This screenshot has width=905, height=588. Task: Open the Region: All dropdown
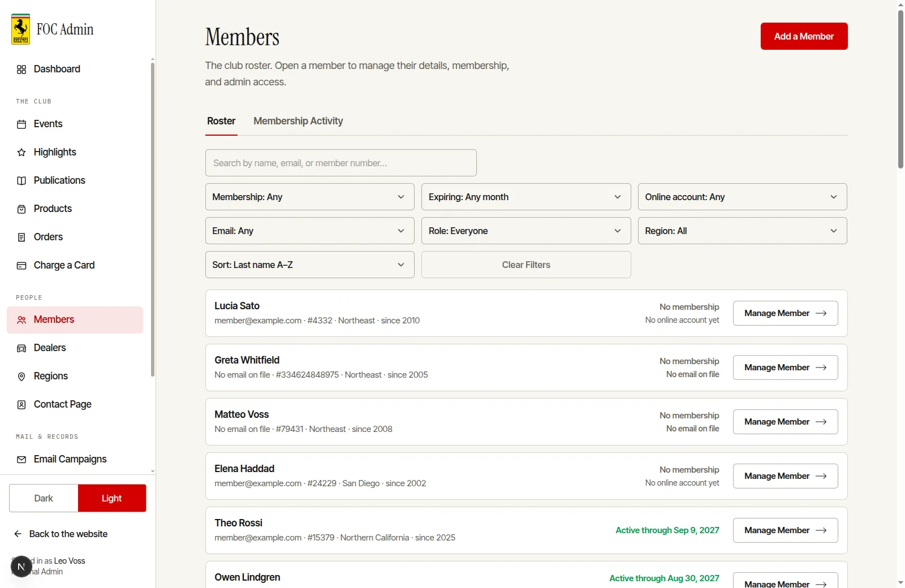tap(743, 231)
